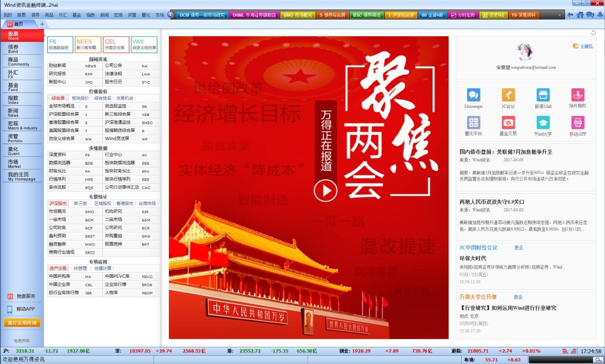
Task: Open the 基金交易 icon
Action: [x=508, y=123]
